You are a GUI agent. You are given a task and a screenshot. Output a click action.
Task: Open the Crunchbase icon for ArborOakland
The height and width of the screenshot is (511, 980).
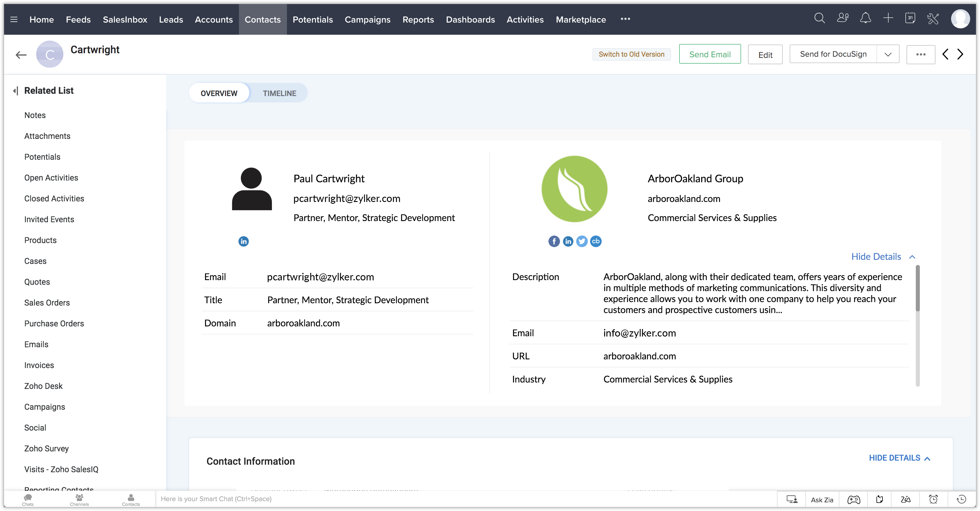point(595,241)
